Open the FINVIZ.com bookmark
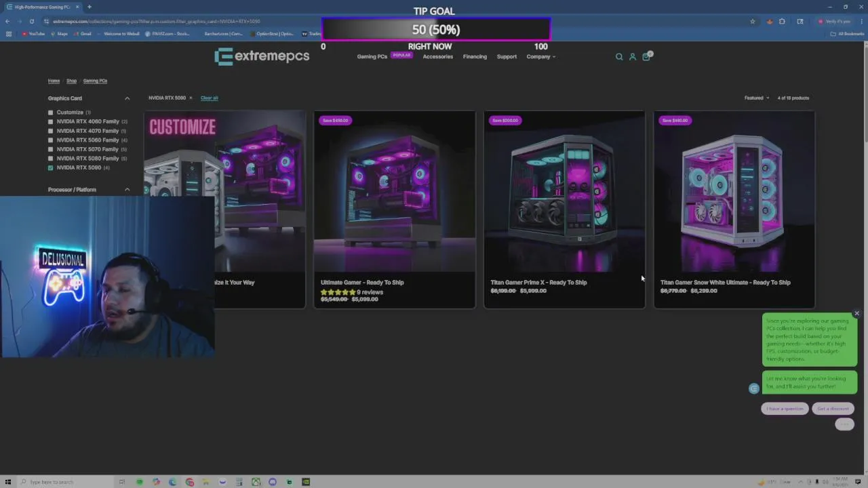The width and height of the screenshot is (868, 488). [x=167, y=33]
